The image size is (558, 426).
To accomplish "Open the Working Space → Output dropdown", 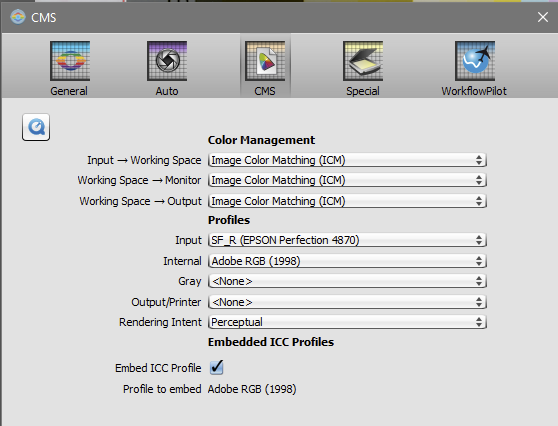I will tap(347, 201).
